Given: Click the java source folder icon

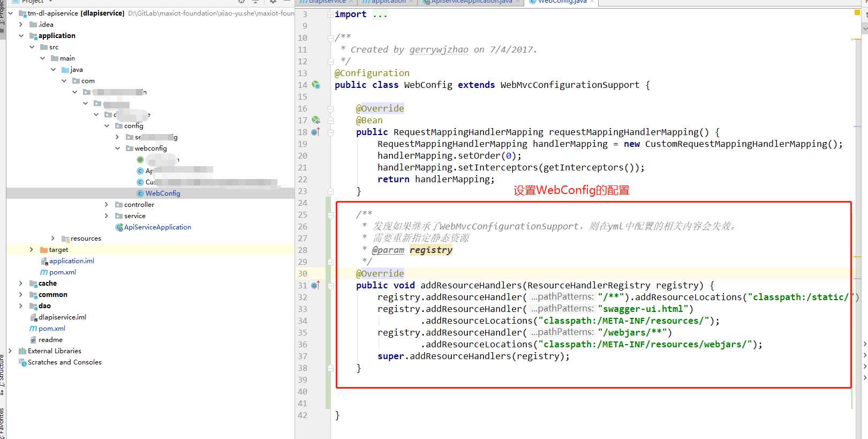Looking at the screenshot, I should [65, 70].
